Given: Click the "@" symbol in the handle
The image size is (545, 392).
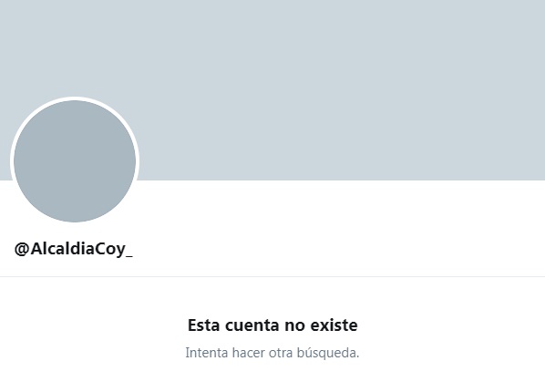Looking at the screenshot, I should (22, 249).
